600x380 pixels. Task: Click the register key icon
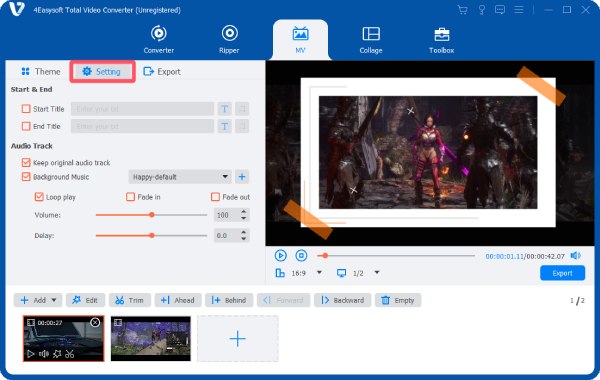(x=482, y=10)
